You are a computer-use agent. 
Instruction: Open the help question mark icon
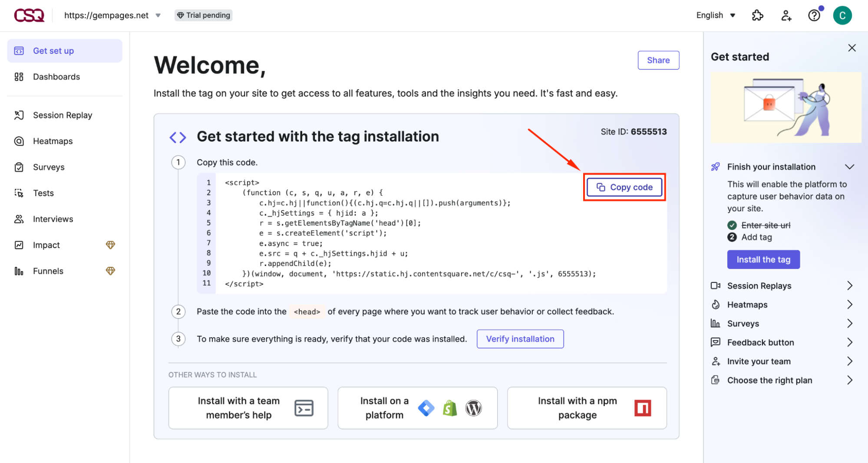click(814, 16)
